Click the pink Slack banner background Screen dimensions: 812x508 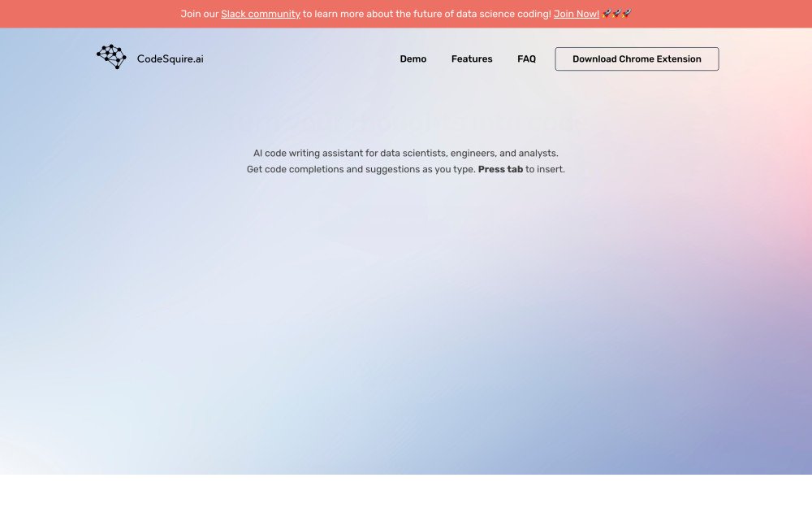click(x=81, y=13)
